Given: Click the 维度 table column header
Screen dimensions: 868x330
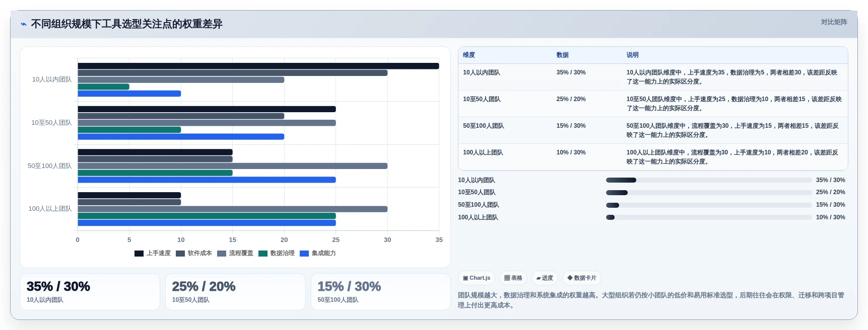Looking at the screenshot, I should tap(469, 55).
